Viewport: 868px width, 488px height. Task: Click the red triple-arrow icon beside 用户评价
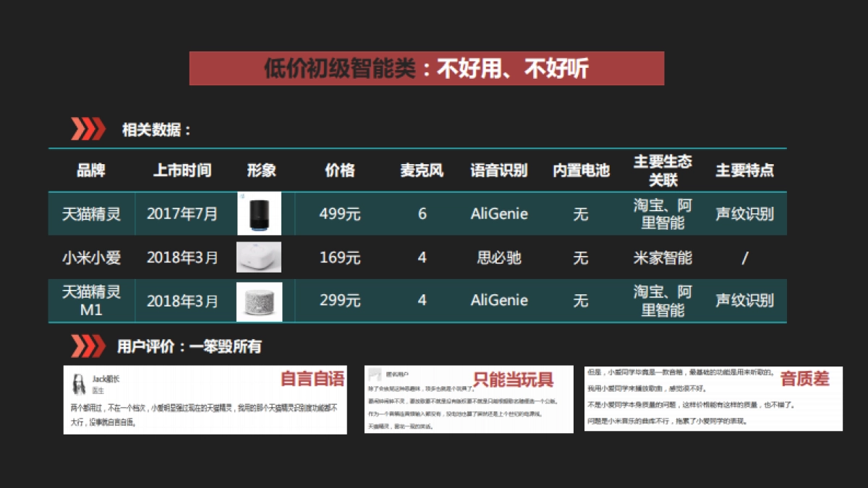88,346
